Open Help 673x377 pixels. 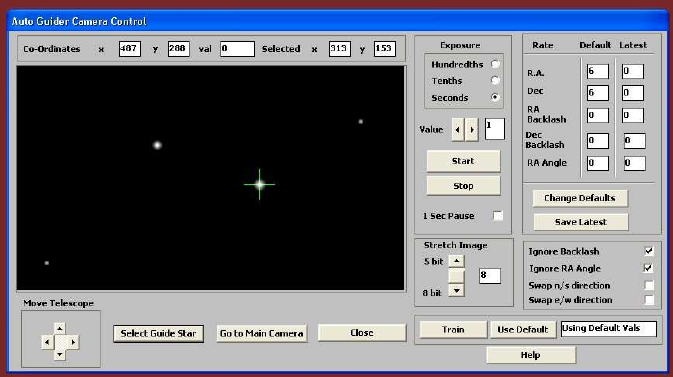pyautogui.click(x=531, y=355)
